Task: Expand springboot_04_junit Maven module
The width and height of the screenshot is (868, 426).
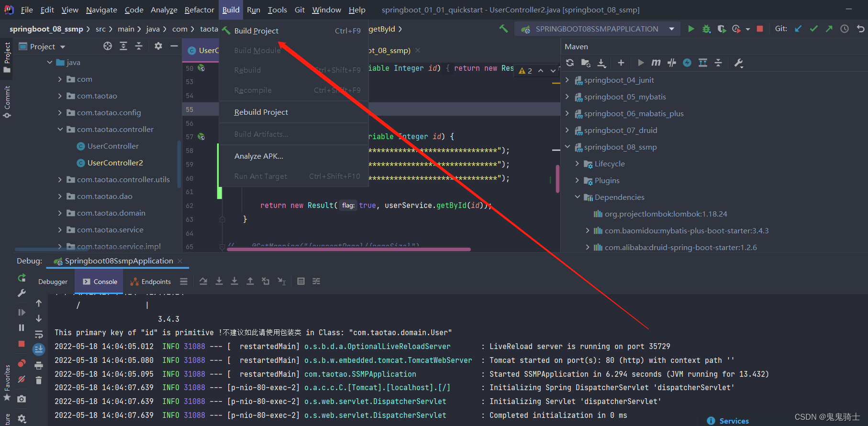Action: point(568,80)
